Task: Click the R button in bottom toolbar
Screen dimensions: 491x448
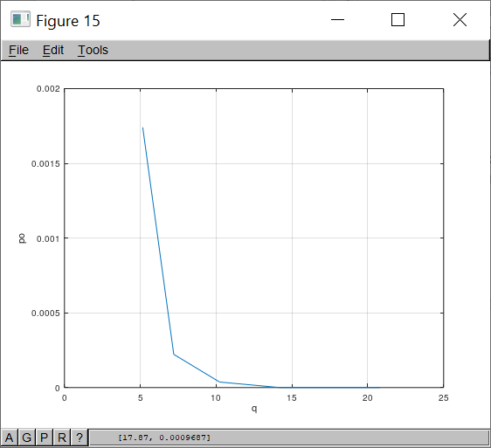Action: (62, 438)
